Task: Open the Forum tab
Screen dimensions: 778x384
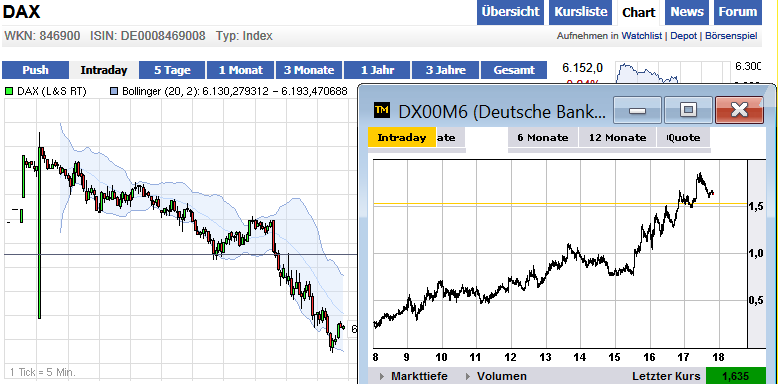Action: [x=738, y=12]
